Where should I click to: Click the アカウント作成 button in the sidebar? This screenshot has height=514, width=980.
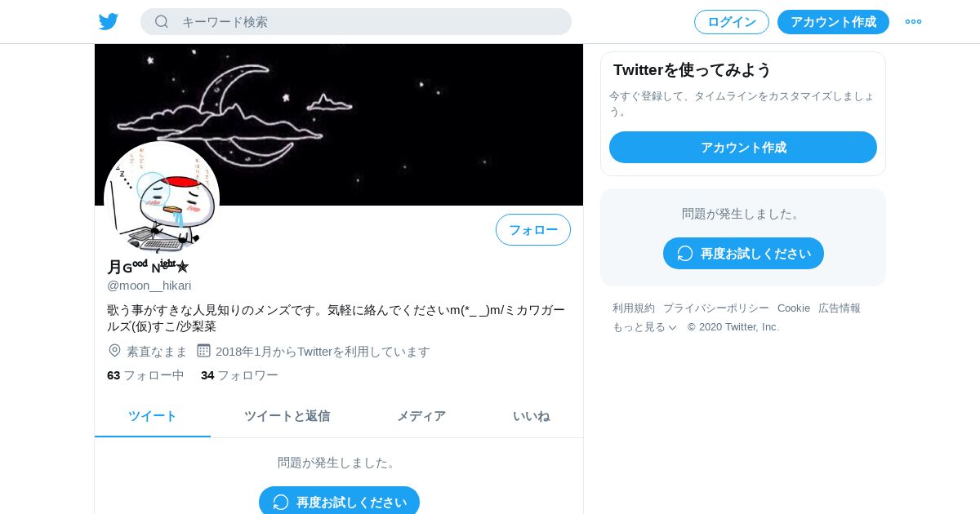point(743,148)
